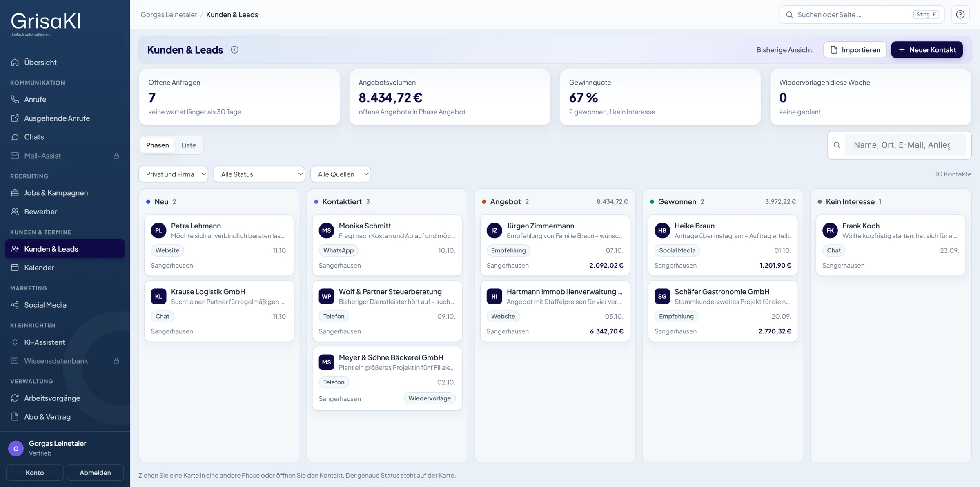
Task: Click the Ausgehende Anrufe icon
Action: [15, 118]
